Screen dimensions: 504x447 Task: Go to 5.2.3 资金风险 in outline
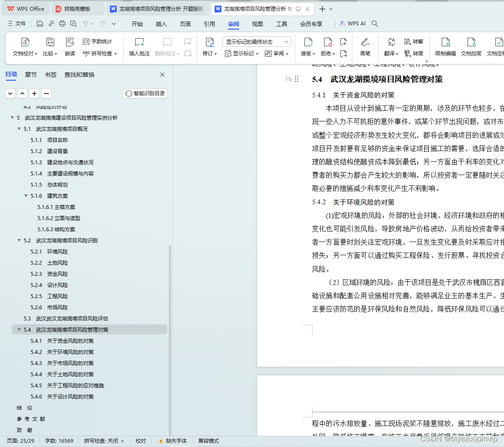coord(49,274)
